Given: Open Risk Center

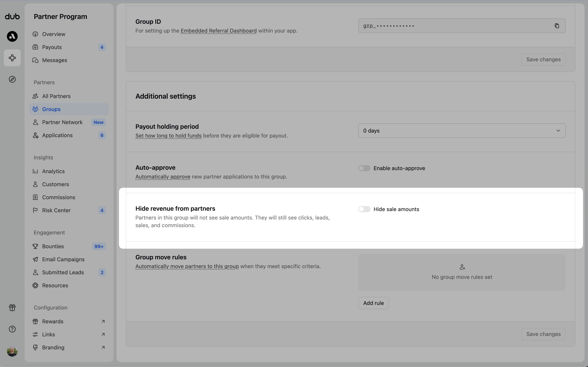Looking at the screenshot, I should pyautogui.click(x=69, y=211).
